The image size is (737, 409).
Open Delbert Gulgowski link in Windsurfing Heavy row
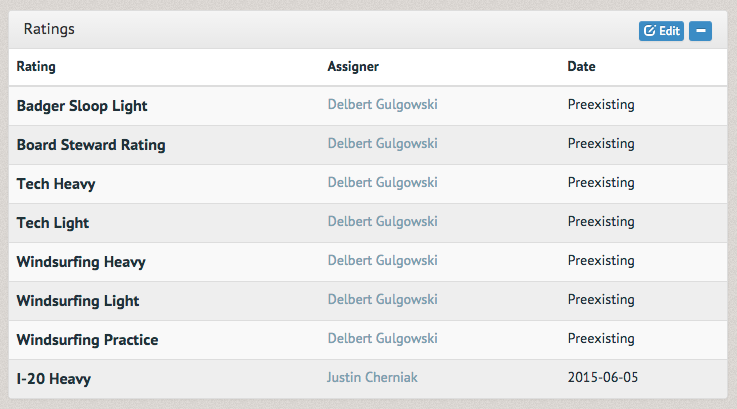tap(382, 260)
